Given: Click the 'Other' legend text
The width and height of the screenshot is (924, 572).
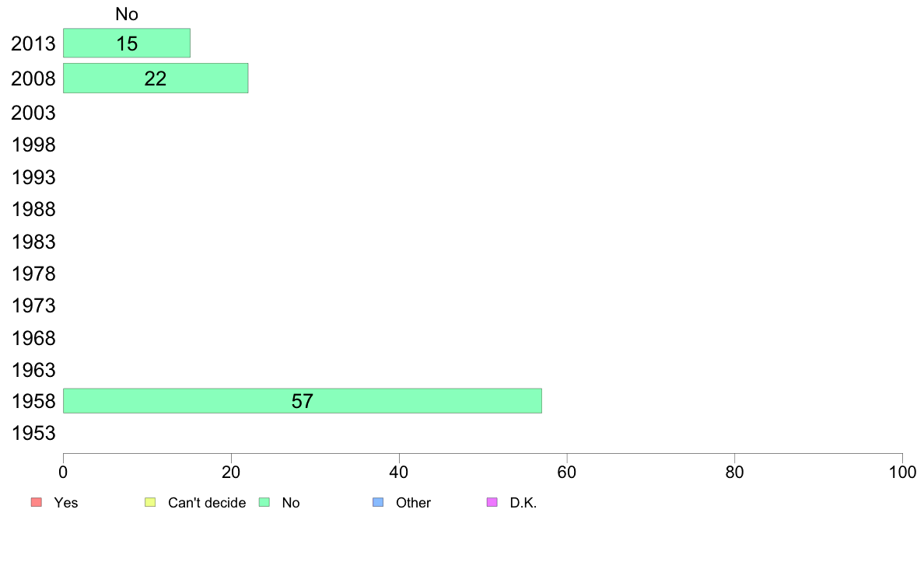Looking at the screenshot, I should tap(413, 503).
